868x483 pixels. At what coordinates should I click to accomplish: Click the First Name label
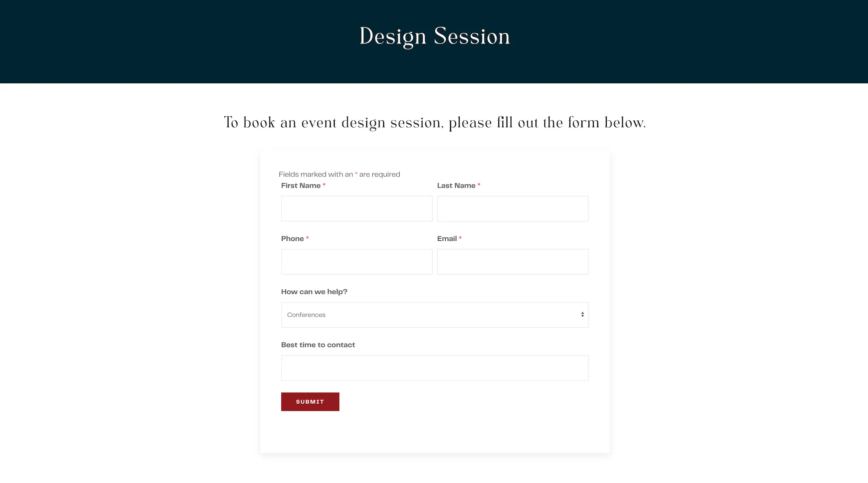301,185
